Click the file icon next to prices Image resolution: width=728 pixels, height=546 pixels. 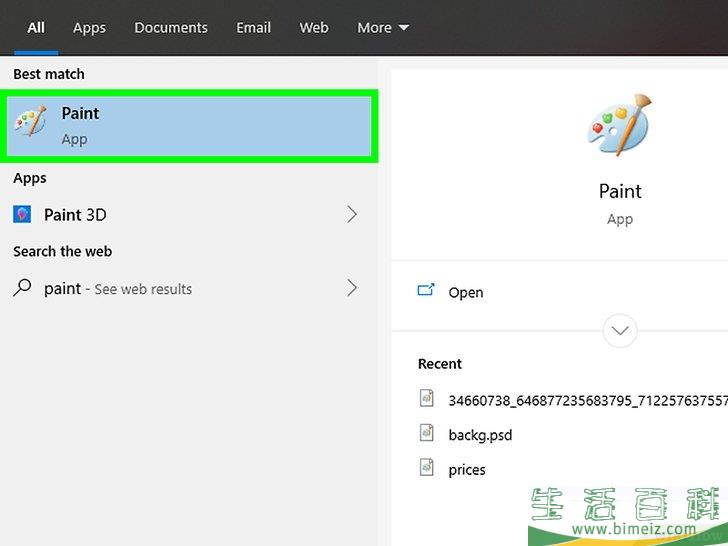(428, 468)
